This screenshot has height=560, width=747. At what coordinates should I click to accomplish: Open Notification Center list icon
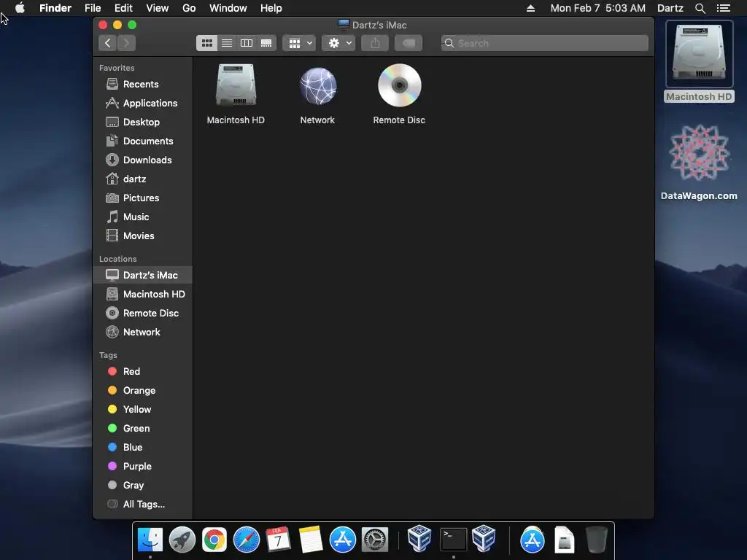723,8
